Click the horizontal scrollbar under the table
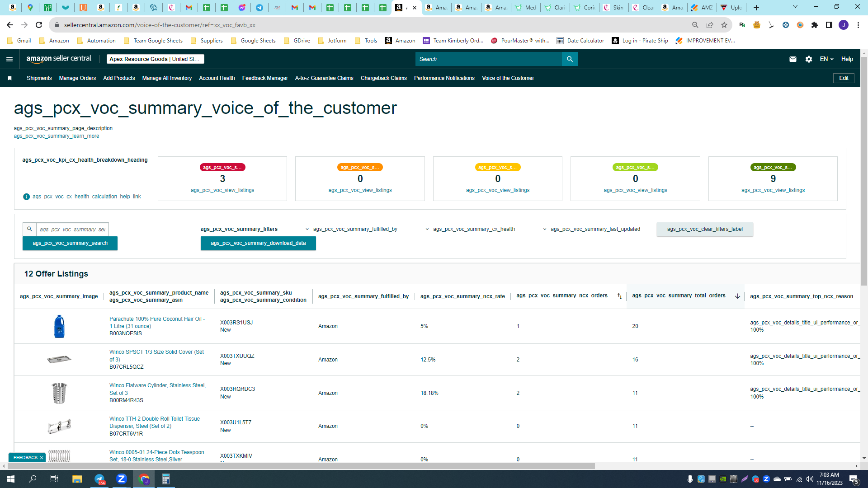The image size is (868, 488). coord(301,466)
